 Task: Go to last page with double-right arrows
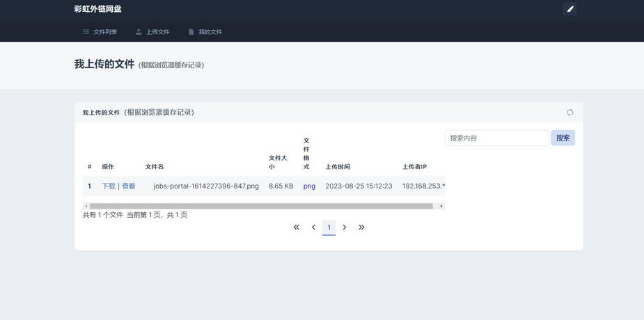(x=361, y=227)
